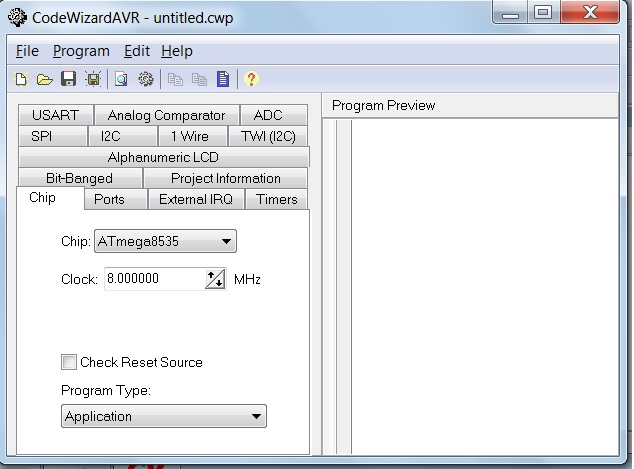Click the second grayed copy icon
The width and height of the screenshot is (634, 469).
pos(199,79)
